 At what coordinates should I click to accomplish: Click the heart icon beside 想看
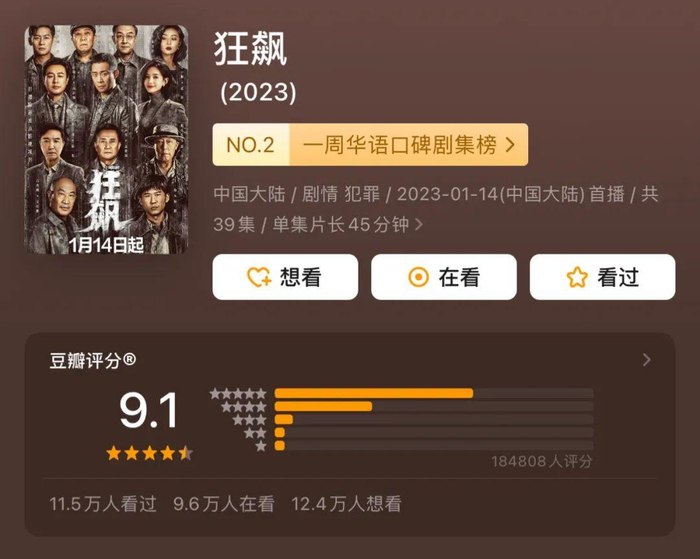[259, 278]
